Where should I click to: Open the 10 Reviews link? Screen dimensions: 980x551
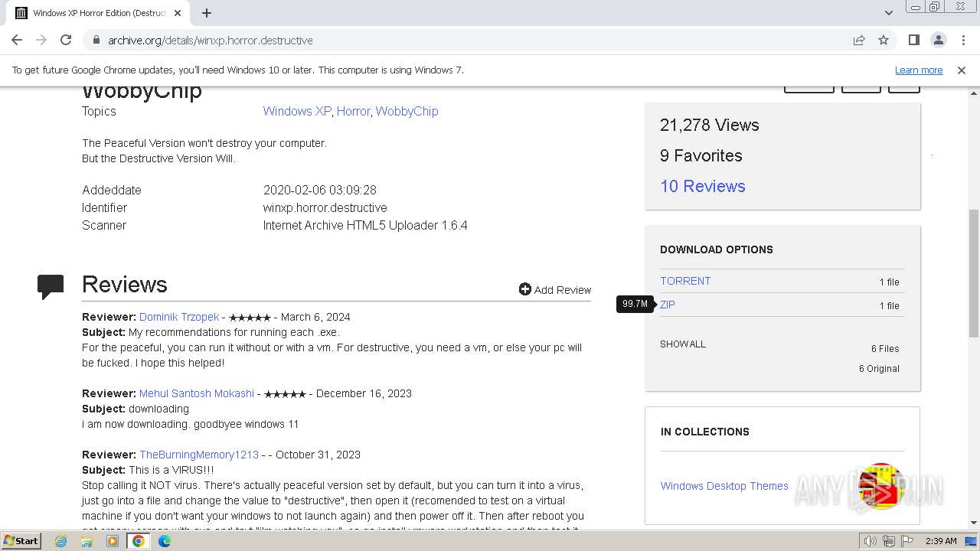tap(702, 186)
